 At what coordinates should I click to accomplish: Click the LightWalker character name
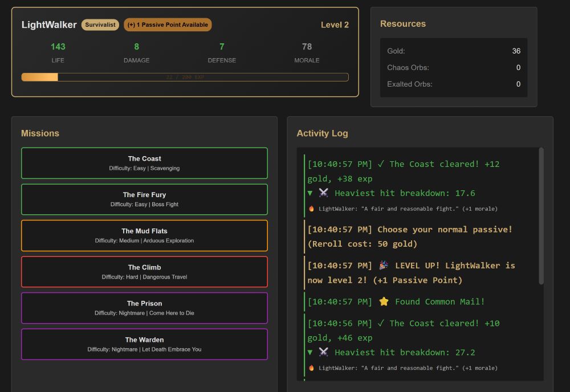[49, 24]
